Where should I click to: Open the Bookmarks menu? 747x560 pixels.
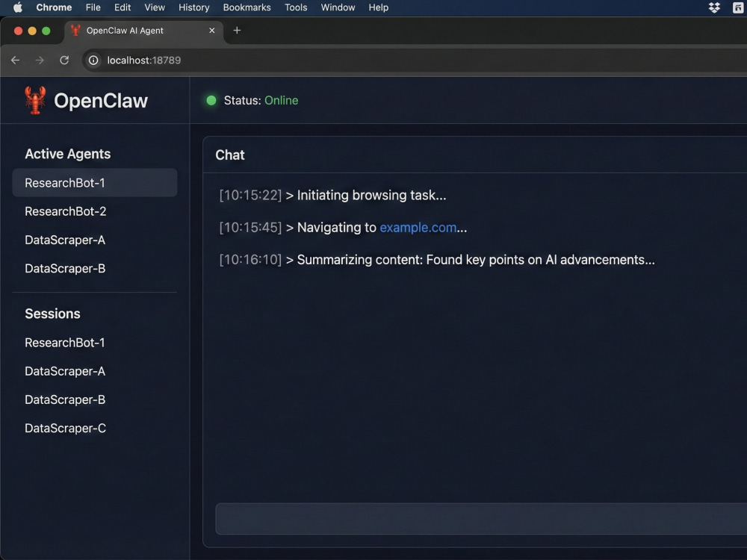tap(247, 7)
